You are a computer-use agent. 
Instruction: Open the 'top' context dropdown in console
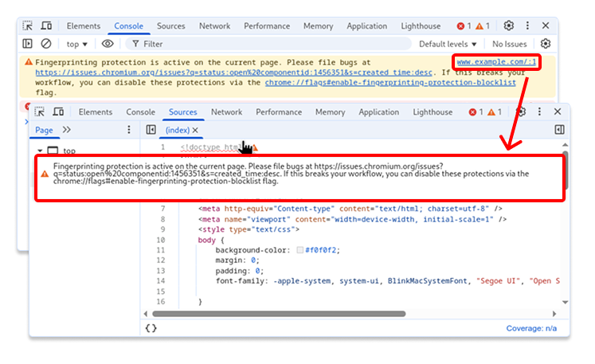(x=77, y=44)
